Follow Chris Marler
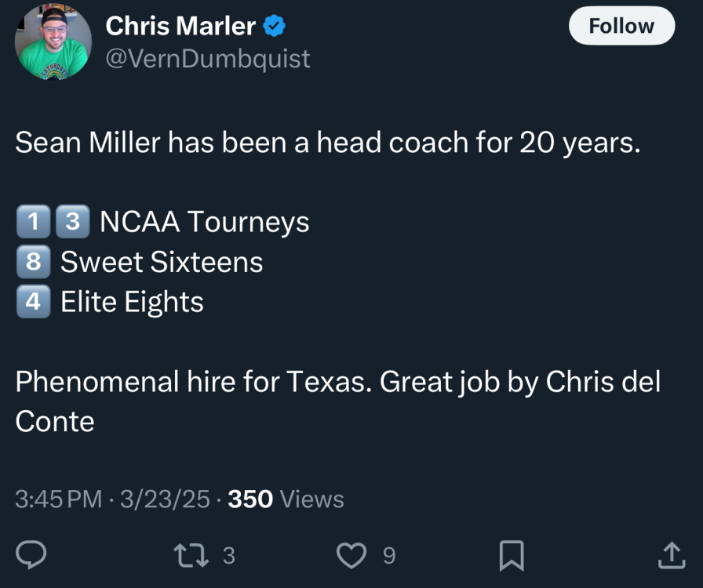 click(621, 26)
